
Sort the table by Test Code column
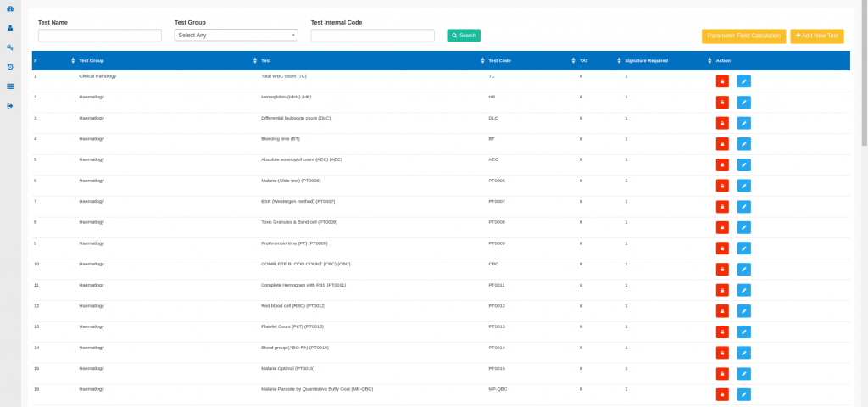click(x=500, y=61)
